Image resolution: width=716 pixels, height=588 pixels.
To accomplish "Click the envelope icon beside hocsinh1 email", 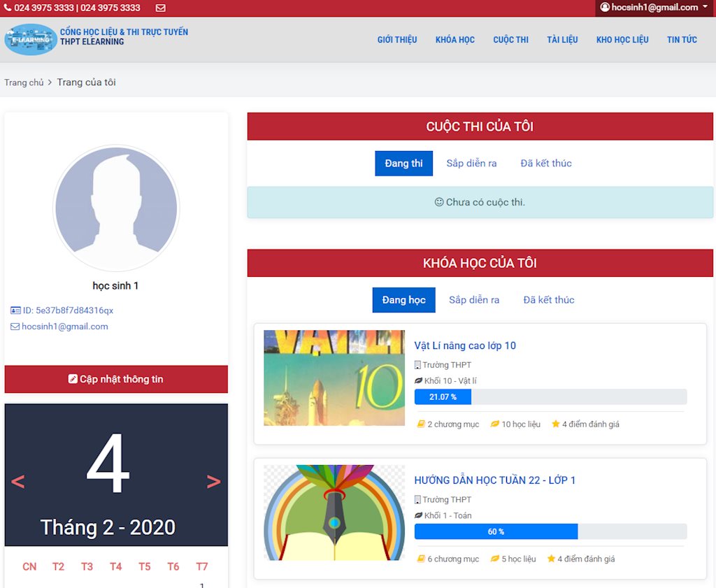I will [15, 327].
